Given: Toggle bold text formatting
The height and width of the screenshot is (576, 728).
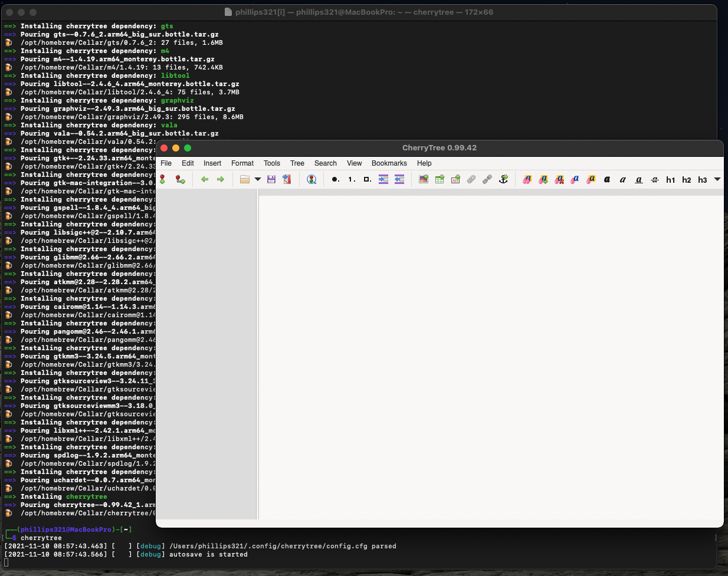Looking at the screenshot, I should 607,179.
